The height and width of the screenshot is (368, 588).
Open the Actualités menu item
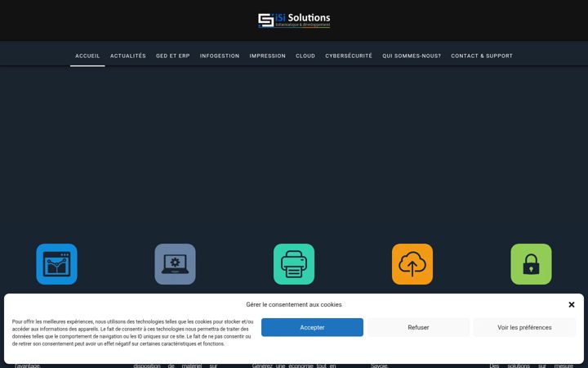coord(128,56)
